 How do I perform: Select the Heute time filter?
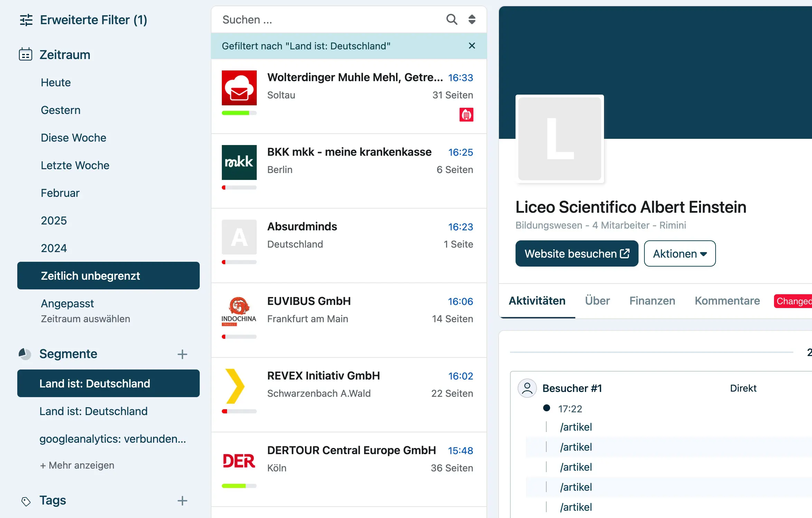click(x=56, y=82)
